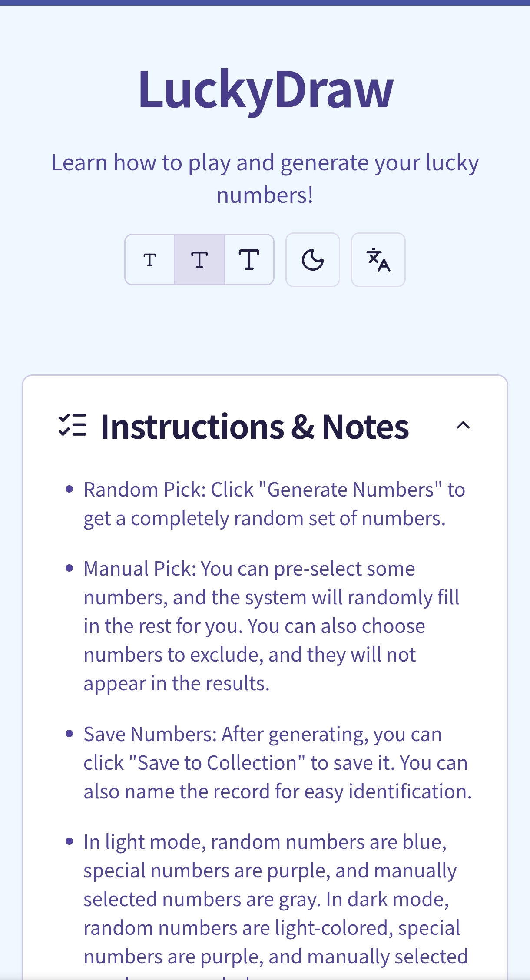Toggle the currently active medium font option
Viewport: 530px width, 980px height.
199,260
